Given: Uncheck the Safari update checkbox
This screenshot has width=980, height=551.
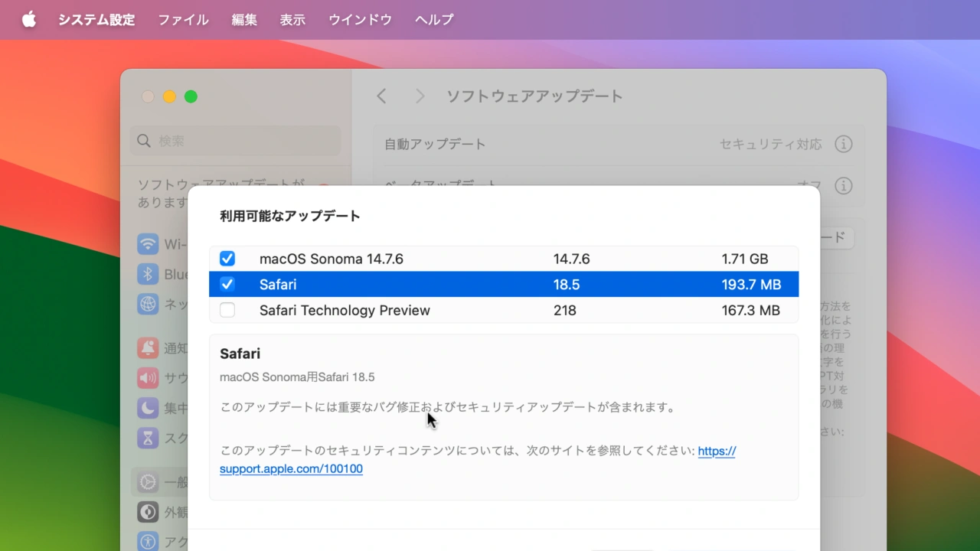Looking at the screenshot, I should [227, 285].
